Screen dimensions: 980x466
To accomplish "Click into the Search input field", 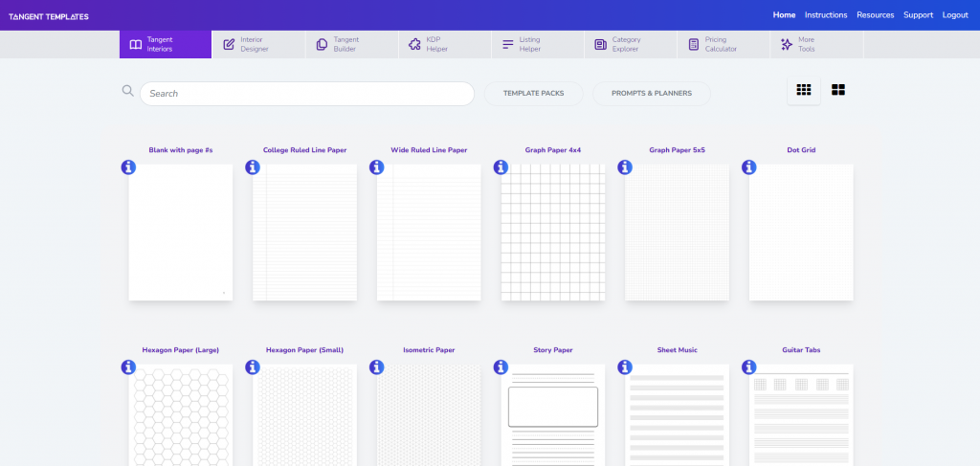I will point(306,94).
